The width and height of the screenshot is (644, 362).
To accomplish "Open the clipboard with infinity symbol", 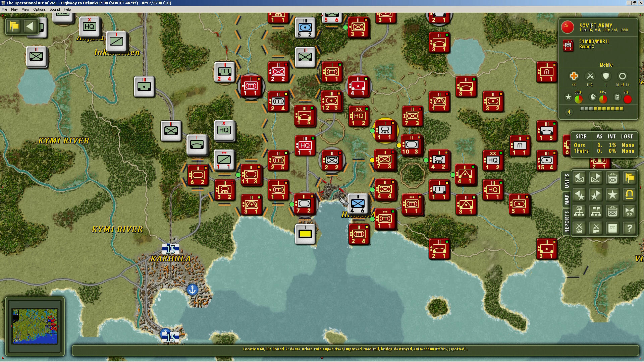I will pos(612,212).
